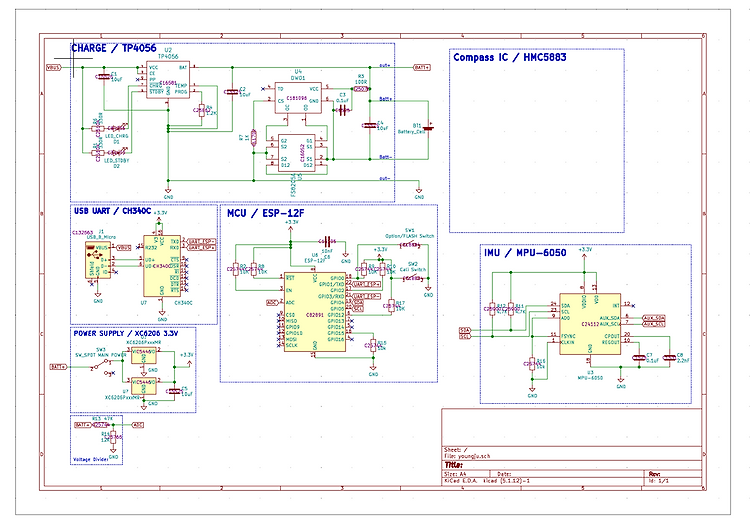Screen dimensions: 750x521
Task: Select the TP4056 charger IC symbol U2
Action: 167,80
